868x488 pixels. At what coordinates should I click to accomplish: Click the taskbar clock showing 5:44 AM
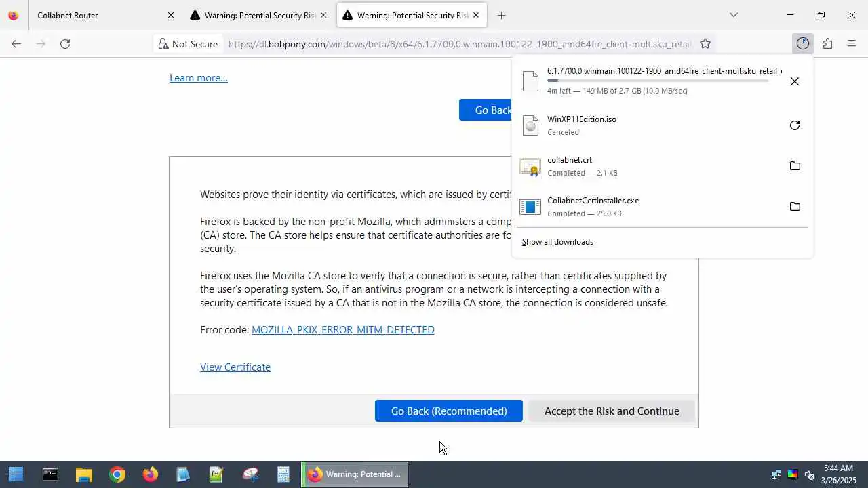pos(838,474)
